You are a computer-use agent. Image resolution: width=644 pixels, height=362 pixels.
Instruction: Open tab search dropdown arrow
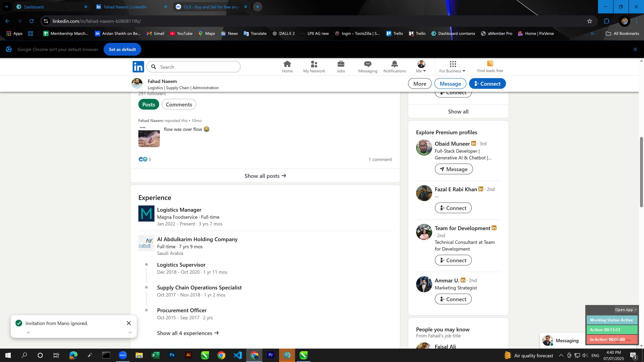(7, 7)
